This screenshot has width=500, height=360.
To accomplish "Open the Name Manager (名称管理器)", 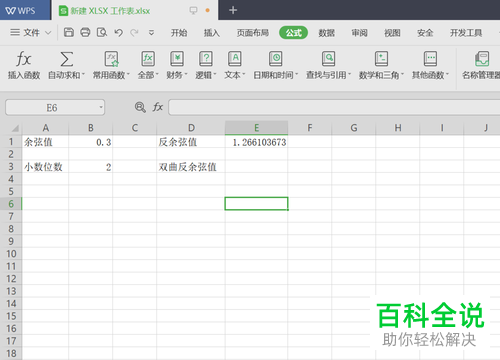I will point(481,65).
